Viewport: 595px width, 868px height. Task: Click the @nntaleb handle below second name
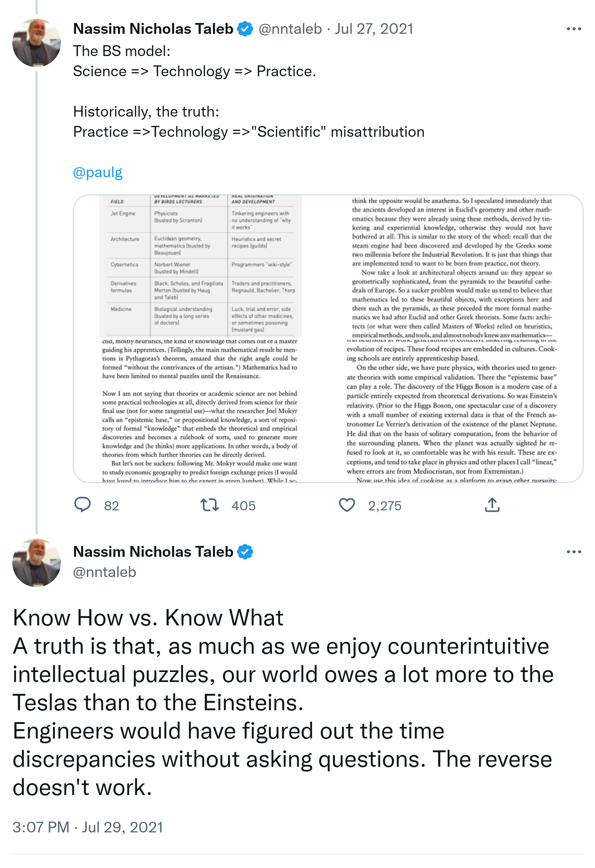click(104, 572)
